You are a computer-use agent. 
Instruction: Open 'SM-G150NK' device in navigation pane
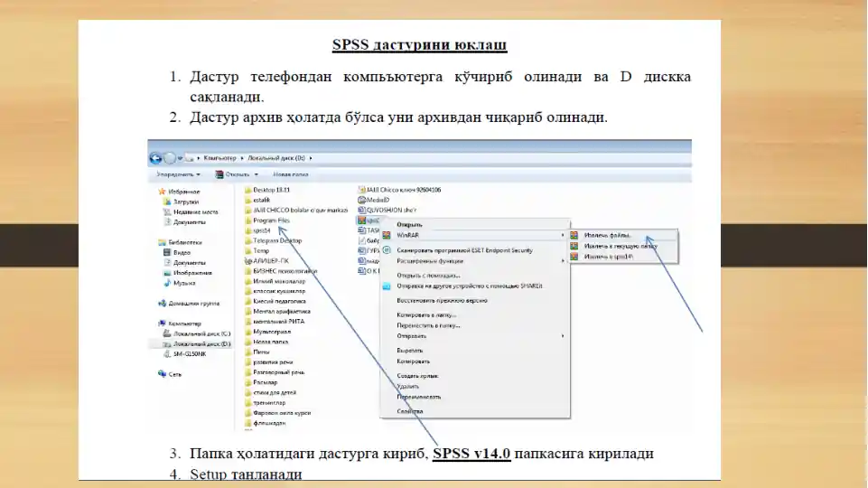pos(190,354)
